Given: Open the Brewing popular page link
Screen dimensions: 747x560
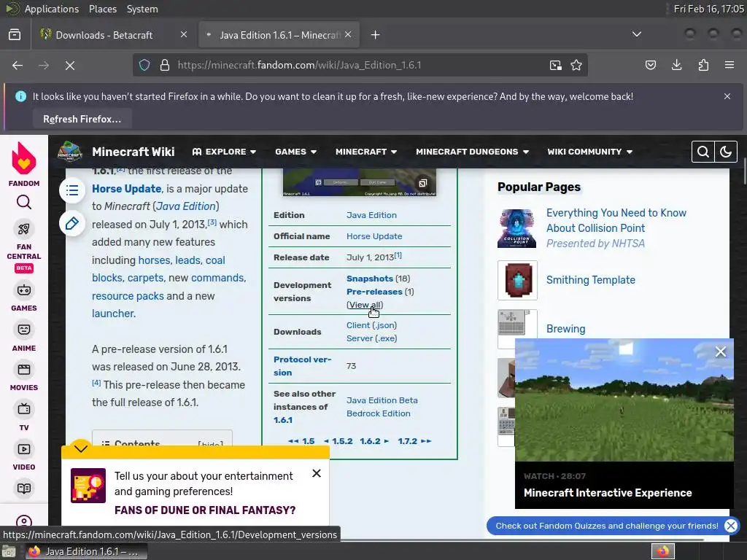Looking at the screenshot, I should pos(565,329).
